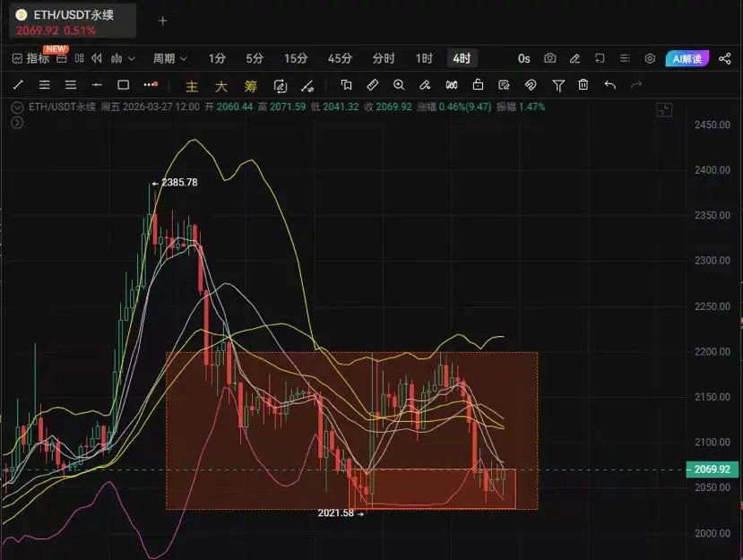The width and height of the screenshot is (743, 560).
Task: Switch to the 15分 timeframe
Action: click(296, 58)
